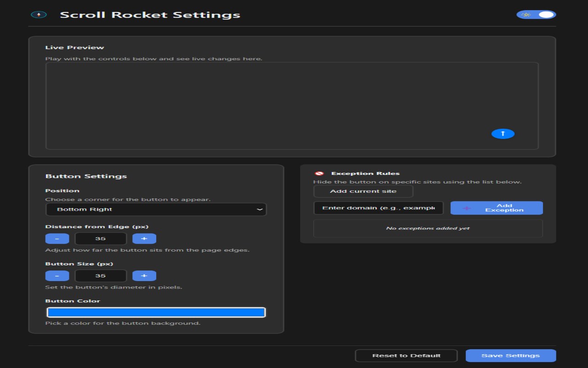Click the Distance from Edge number field
Image resolution: width=588 pixels, height=368 pixels.
(101, 239)
